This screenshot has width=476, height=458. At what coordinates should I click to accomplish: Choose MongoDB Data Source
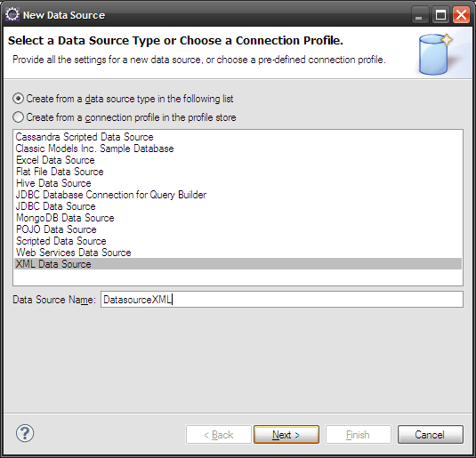(65, 218)
